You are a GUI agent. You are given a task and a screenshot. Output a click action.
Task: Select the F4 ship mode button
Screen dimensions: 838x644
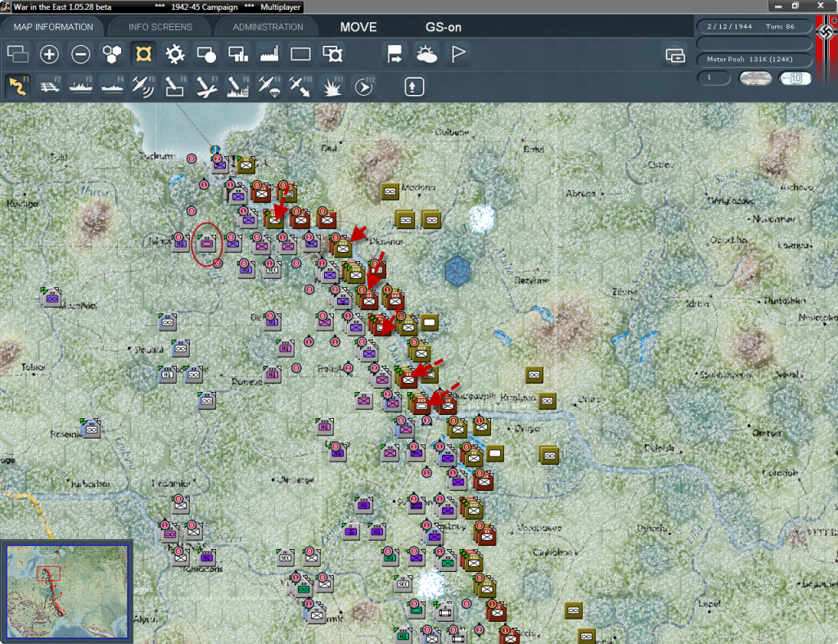click(112, 87)
